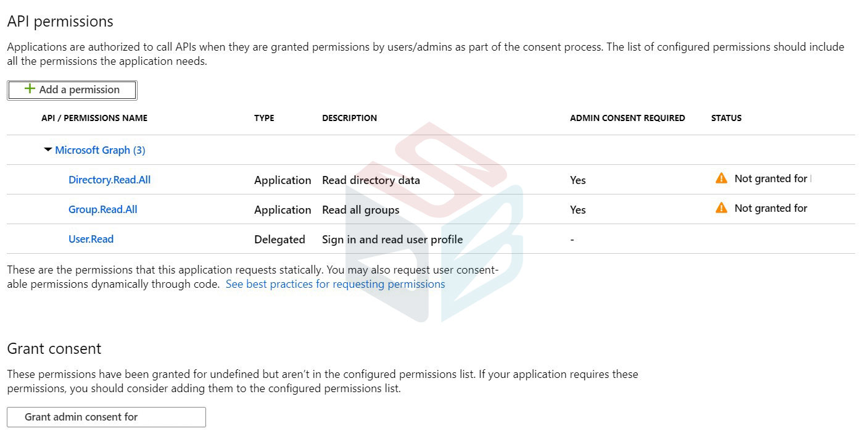Viewport: 868px width, 444px height.
Task: Select the Microsoft Graph API group label
Action: (x=100, y=149)
